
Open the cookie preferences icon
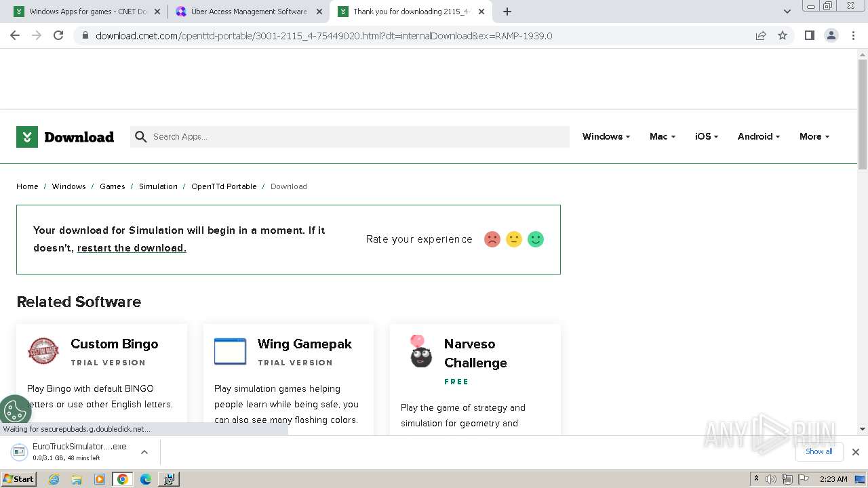click(14, 410)
